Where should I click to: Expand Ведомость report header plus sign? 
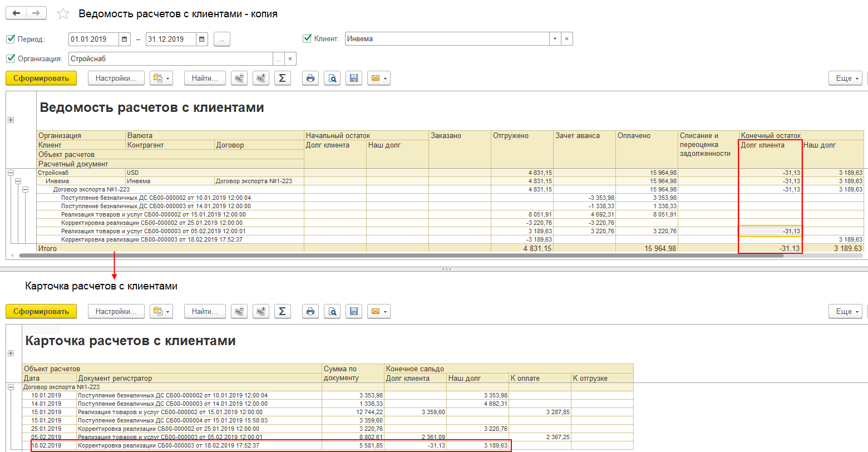click(x=11, y=120)
